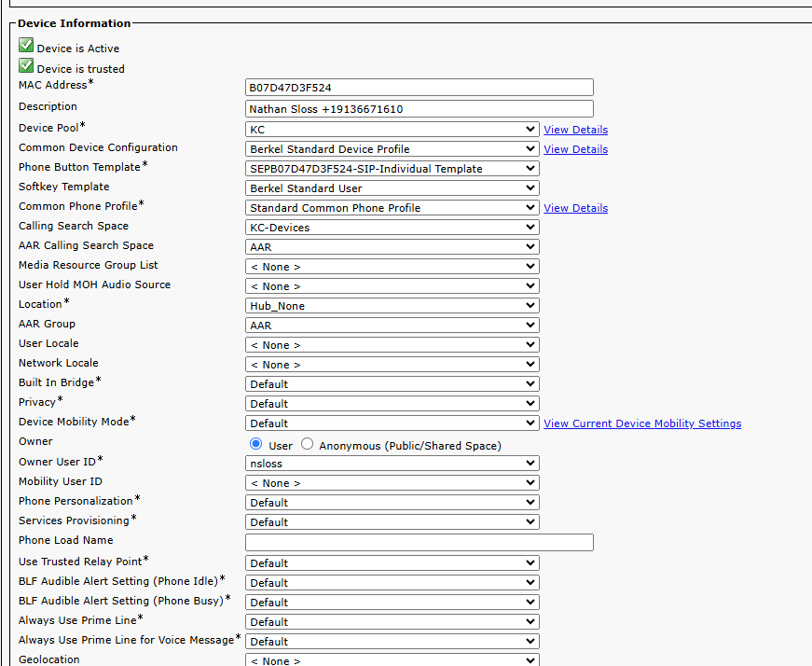Open BLF Audible Alert Setting (Phone Idle) dropdown

[x=392, y=583]
